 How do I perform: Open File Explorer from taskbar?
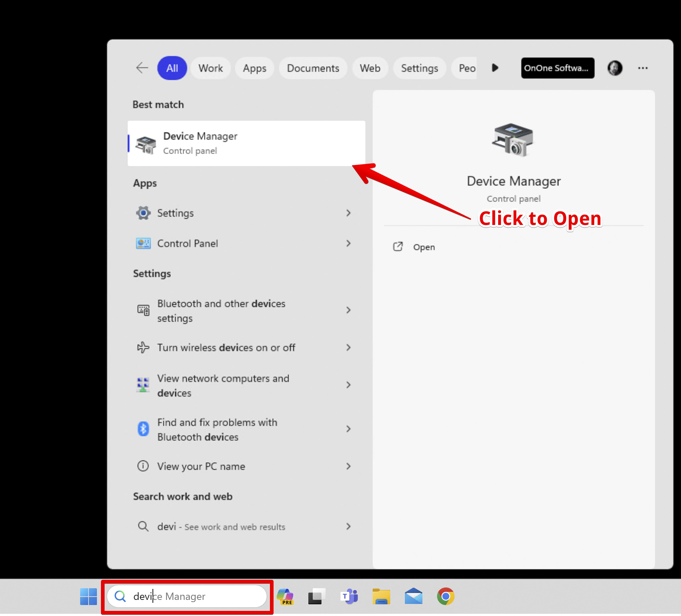tap(381, 596)
